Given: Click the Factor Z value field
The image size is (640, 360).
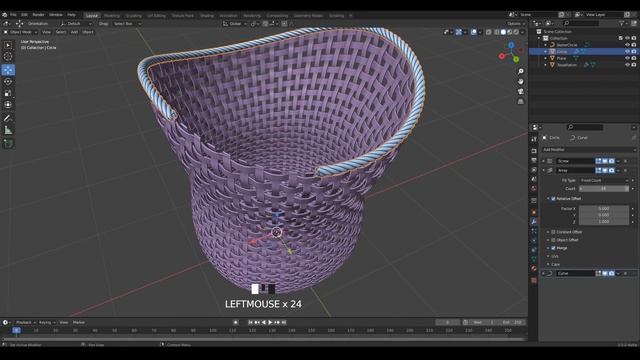Looking at the screenshot, I should point(604,222).
